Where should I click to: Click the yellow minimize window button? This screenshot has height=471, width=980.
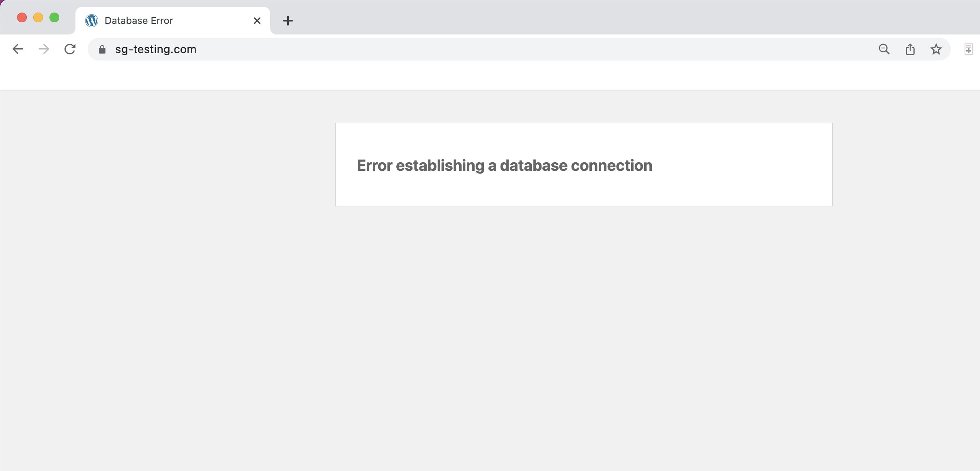click(x=38, y=17)
